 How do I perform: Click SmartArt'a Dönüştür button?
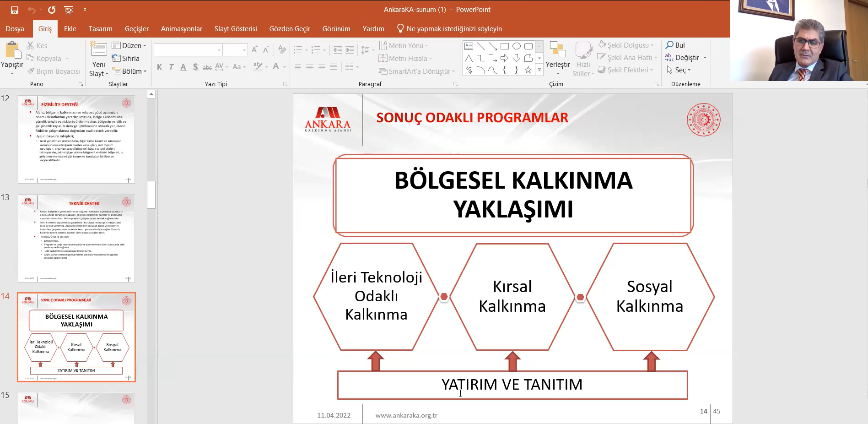pos(417,71)
